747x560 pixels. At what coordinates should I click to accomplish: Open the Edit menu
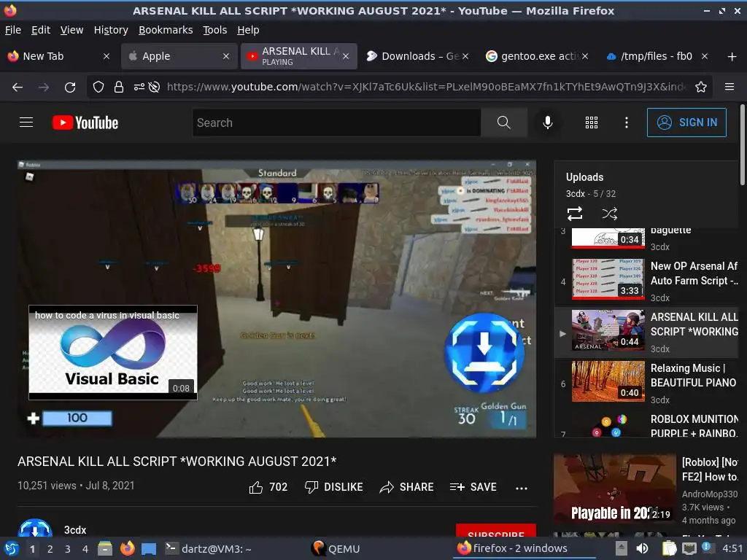[x=41, y=30]
